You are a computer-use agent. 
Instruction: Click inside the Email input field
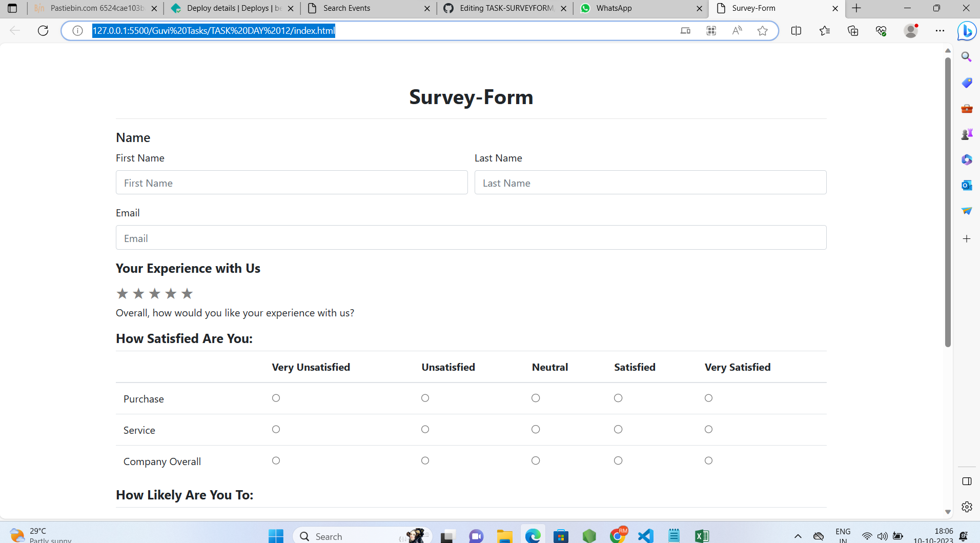click(471, 237)
